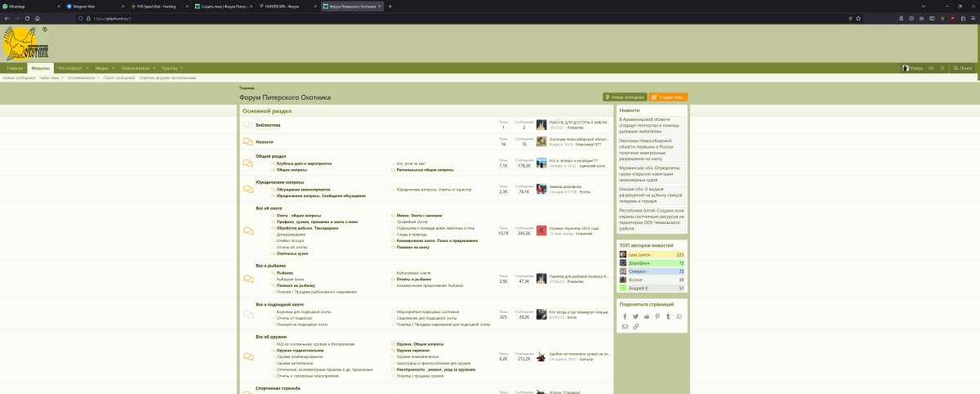Open the notifications bell icon
980x394 pixels.
pos(942,68)
